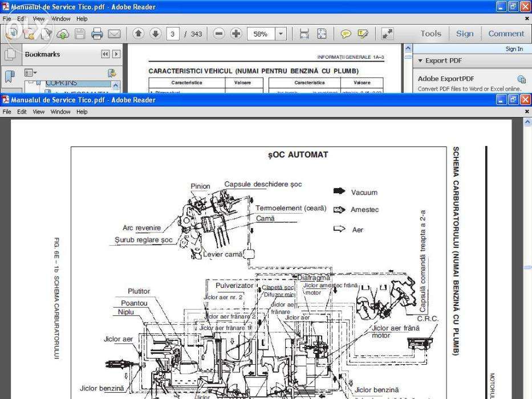Click the email envelope icon

pyautogui.click(x=115, y=34)
